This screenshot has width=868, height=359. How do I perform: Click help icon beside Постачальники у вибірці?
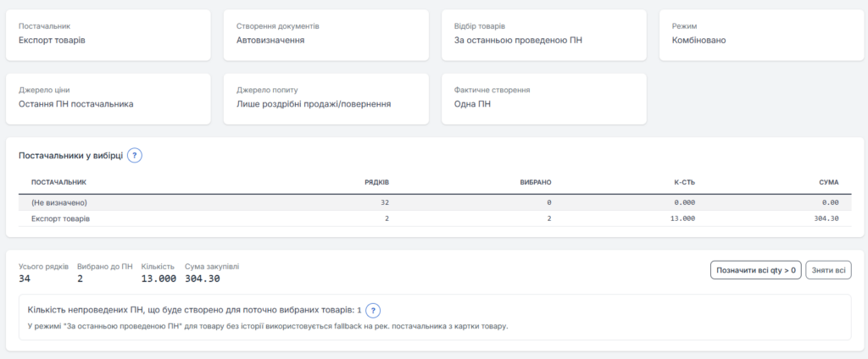coord(135,156)
